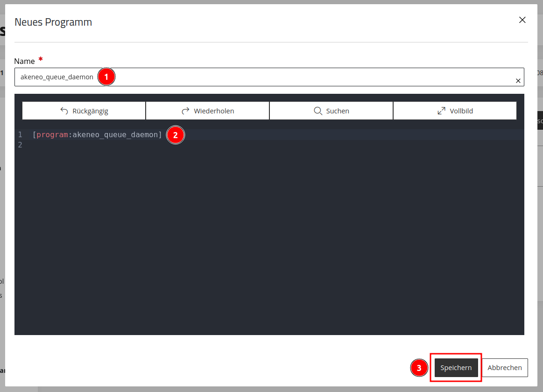Click red badge number 3
Viewport: 543px width, 392px height.
point(419,368)
